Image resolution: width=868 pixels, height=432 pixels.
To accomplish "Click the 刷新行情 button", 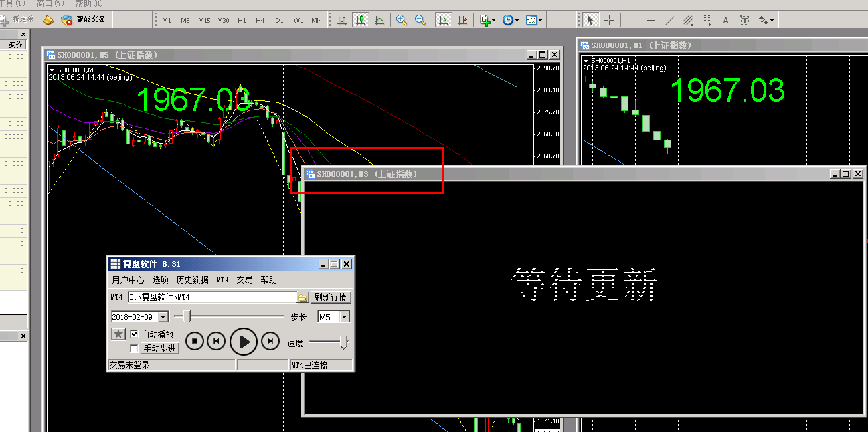I will tap(330, 298).
